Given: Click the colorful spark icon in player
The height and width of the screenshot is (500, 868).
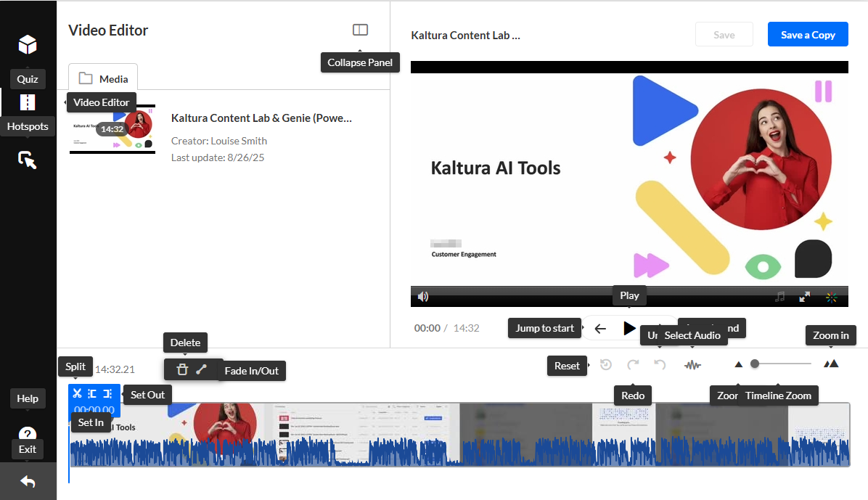Looking at the screenshot, I should click(x=832, y=298).
